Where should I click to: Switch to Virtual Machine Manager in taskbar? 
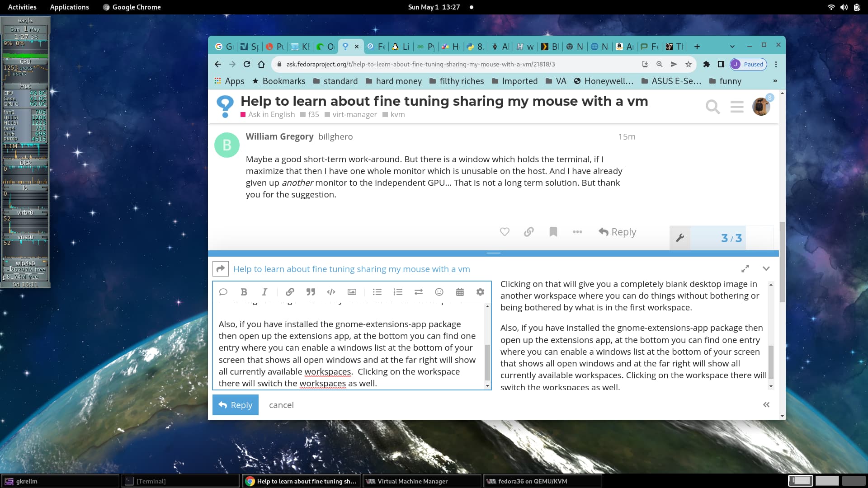412,481
